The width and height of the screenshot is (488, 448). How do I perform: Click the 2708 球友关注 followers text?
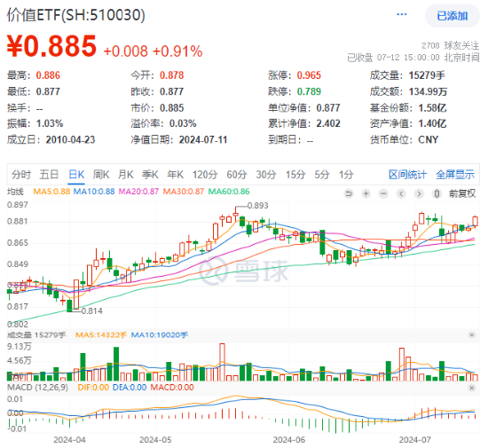(x=450, y=46)
